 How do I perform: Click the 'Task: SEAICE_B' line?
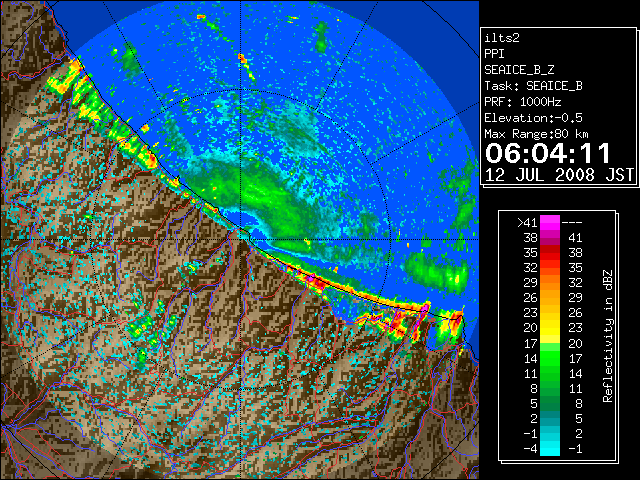pyautogui.click(x=533, y=86)
